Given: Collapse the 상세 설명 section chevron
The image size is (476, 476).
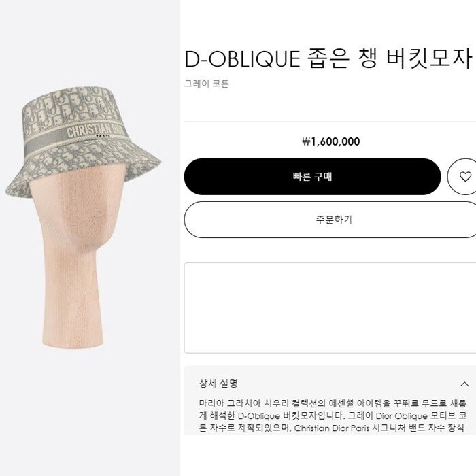Looking at the screenshot, I should pyautogui.click(x=464, y=384).
